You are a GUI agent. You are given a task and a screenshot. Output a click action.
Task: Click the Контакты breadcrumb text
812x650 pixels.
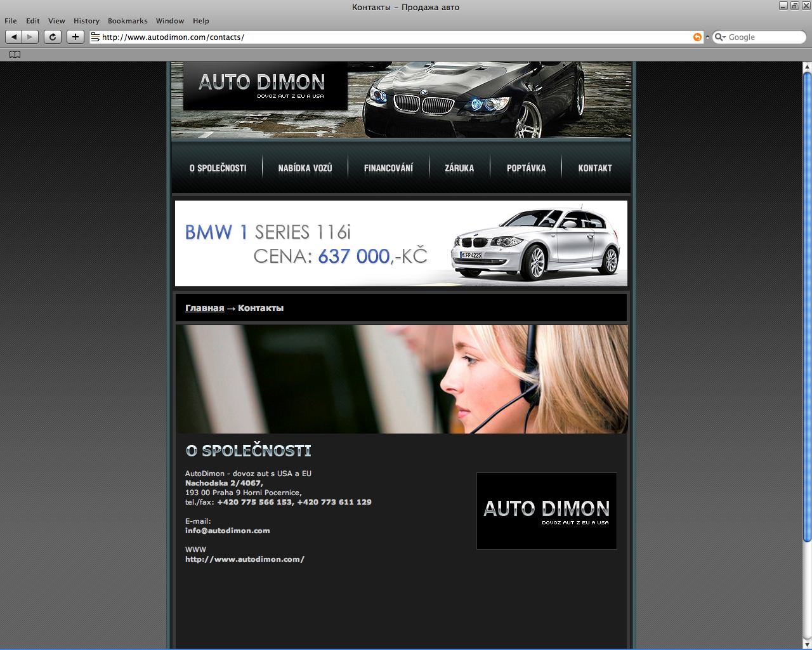point(261,308)
